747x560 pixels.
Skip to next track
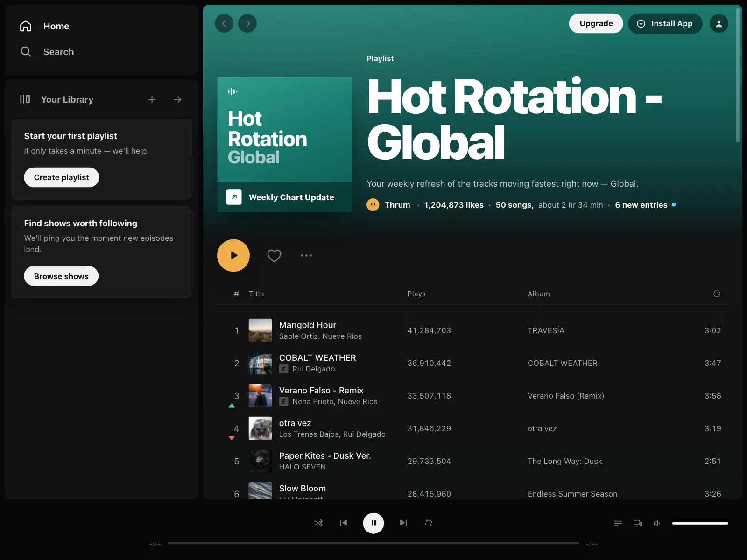(x=403, y=523)
